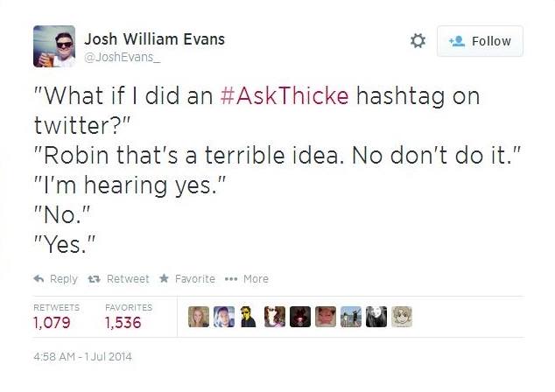Reply to this tweet
This screenshot has width=555, height=392.
pos(56,279)
